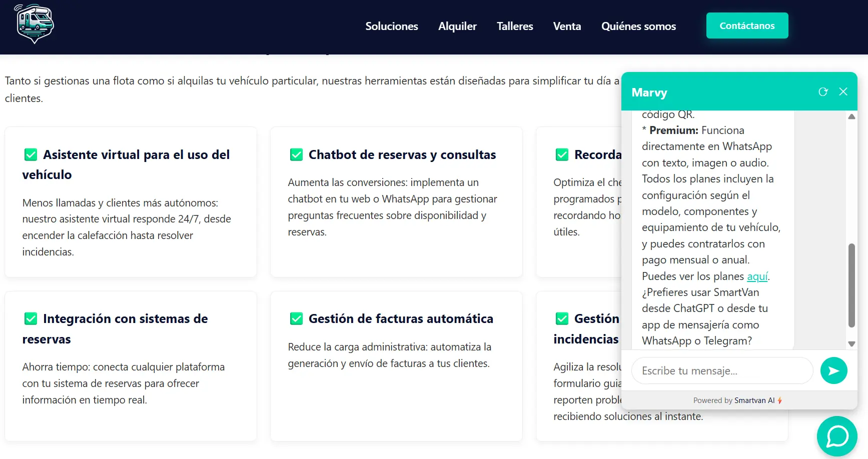The image size is (868, 459).
Task: Click the checkmark icon beside Asistente virtual
Action: pos(31,154)
